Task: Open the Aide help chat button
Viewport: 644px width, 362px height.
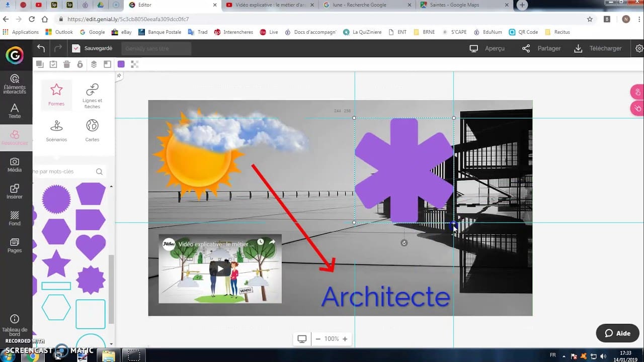Action: (x=617, y=333)
